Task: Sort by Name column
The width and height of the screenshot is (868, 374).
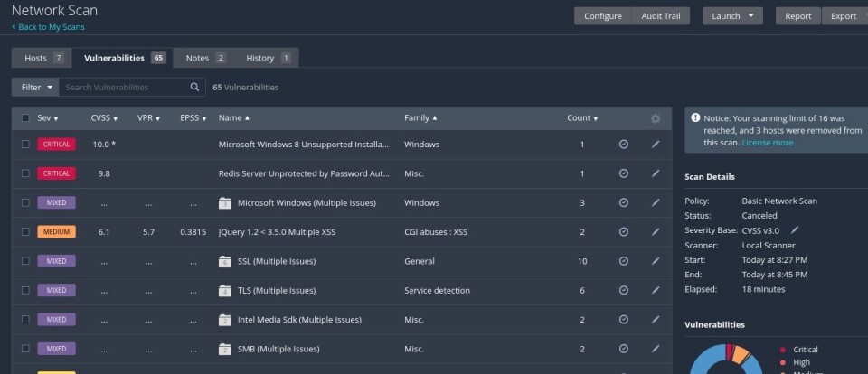Action: pyautogui.click(x=233, y=118)
